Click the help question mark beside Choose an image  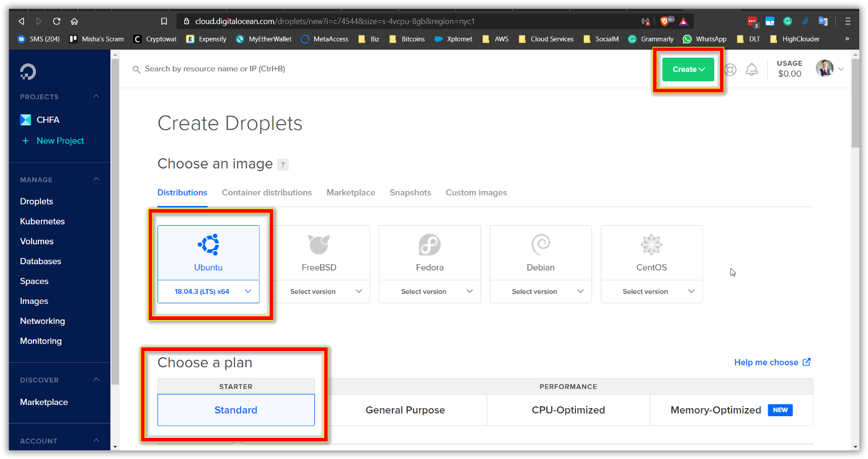point(283,164)
